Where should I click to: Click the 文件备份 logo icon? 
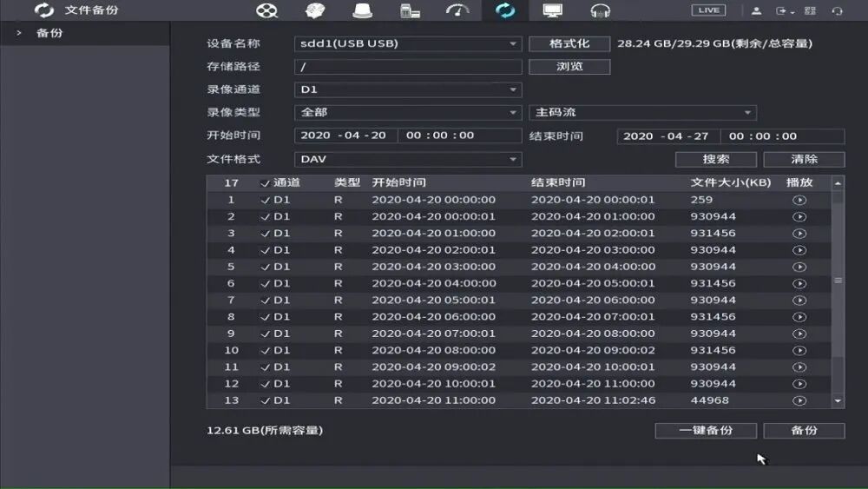coord(43,10)
